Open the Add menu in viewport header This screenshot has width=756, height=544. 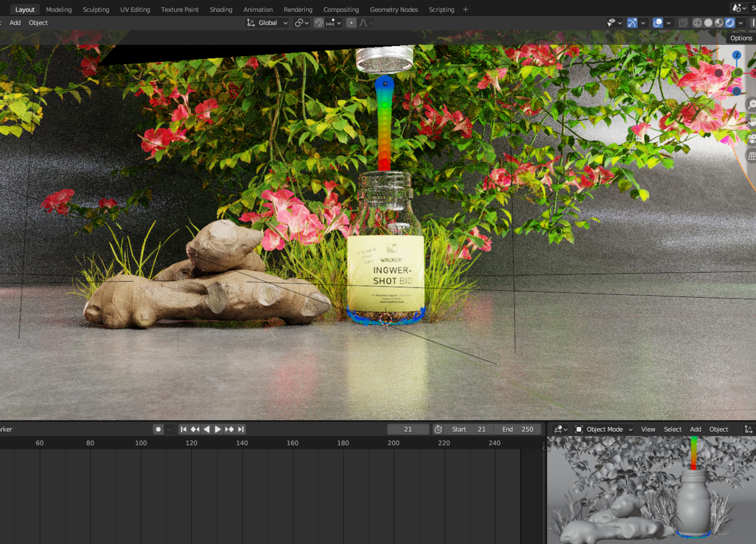[x=15, y=22]
